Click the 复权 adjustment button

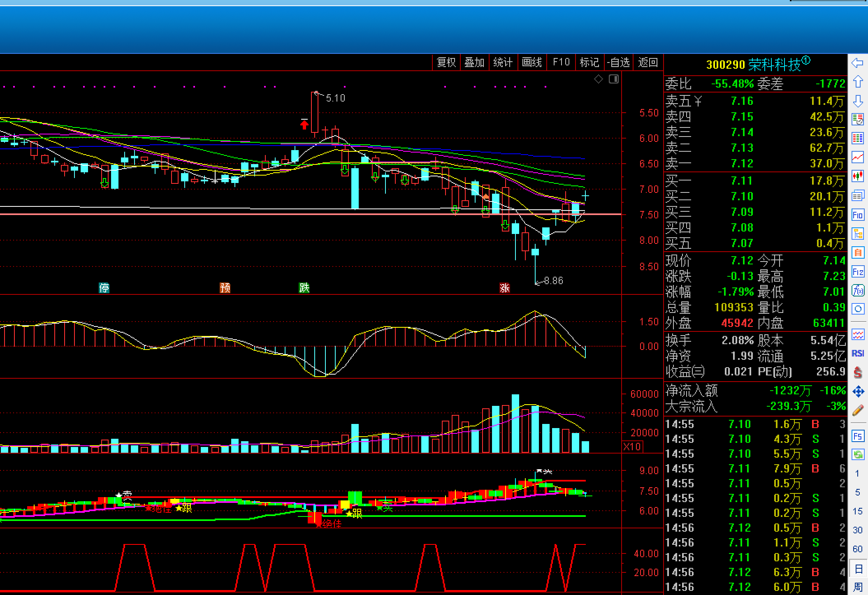coord(446,62)
